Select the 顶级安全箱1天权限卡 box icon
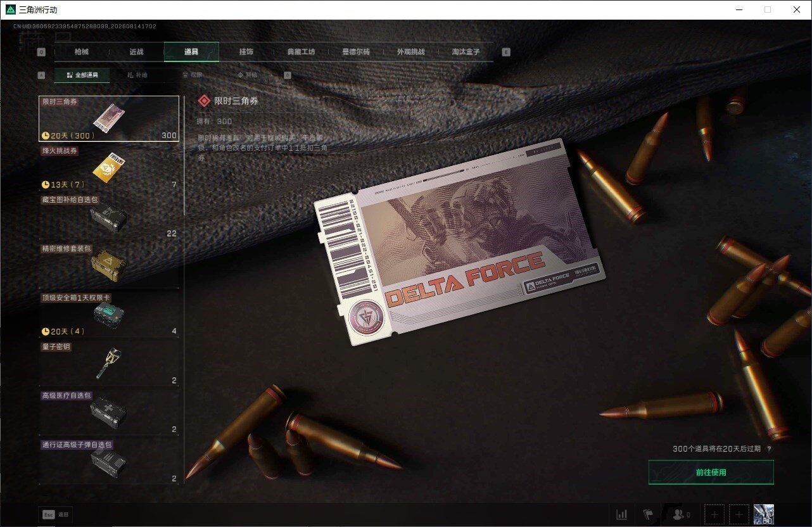Screen dimensions: 812x527 point(109,314)
